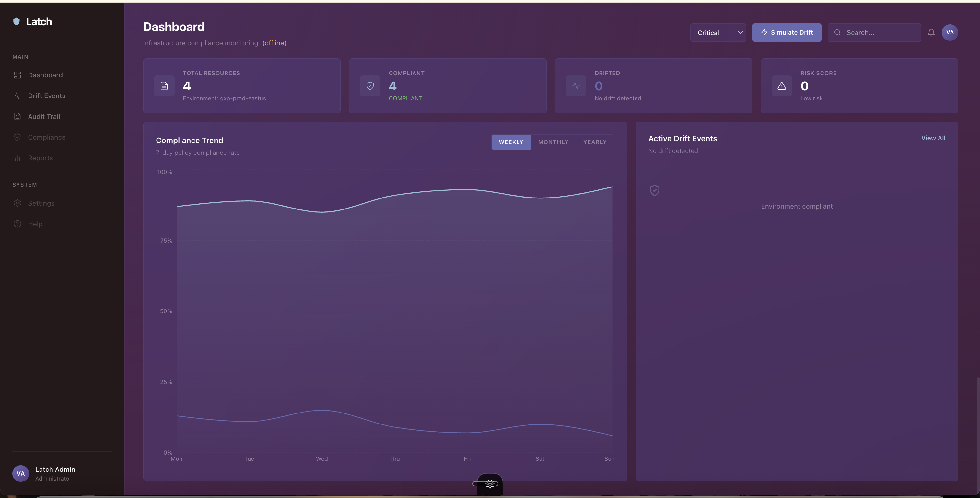Open the Audit Trail page
This screenshot has height=498, width=980.
pyautogui.click(x=44, y=117)
